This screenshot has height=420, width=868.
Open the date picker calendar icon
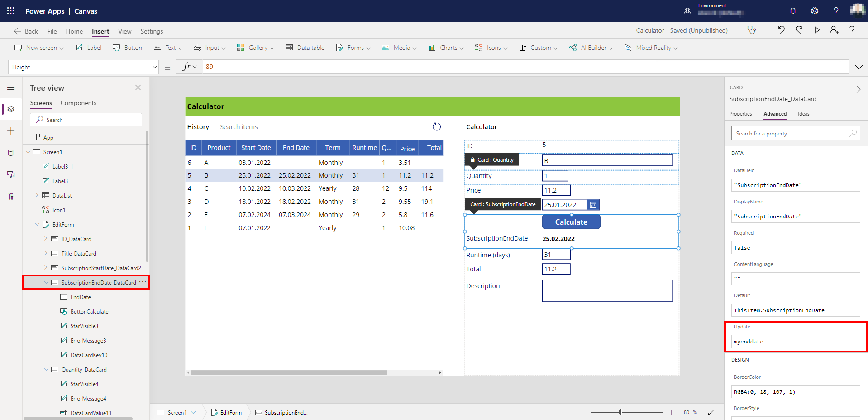[x=593, y=205]
